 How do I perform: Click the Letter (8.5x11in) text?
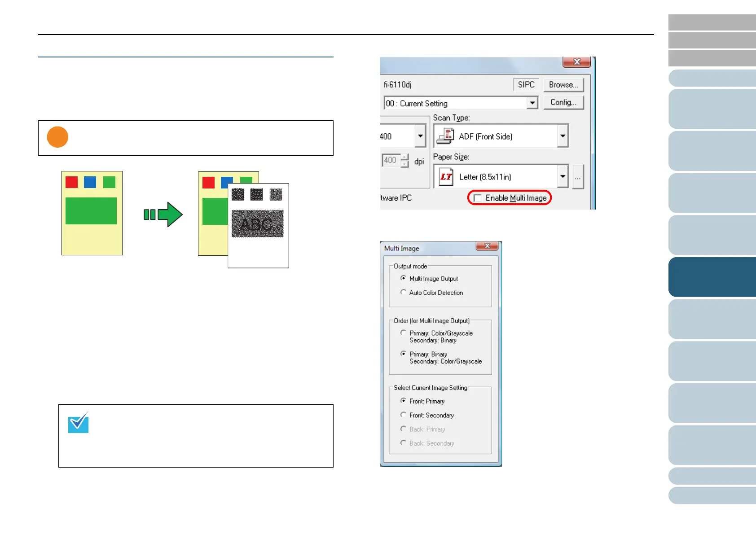click(x=485, y=177)
